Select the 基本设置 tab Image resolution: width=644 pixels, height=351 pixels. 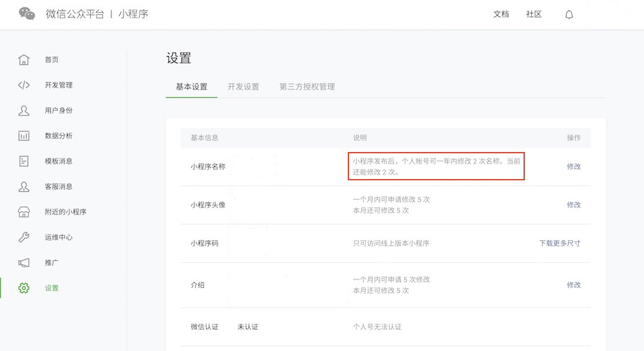click(x=191, y=87)
